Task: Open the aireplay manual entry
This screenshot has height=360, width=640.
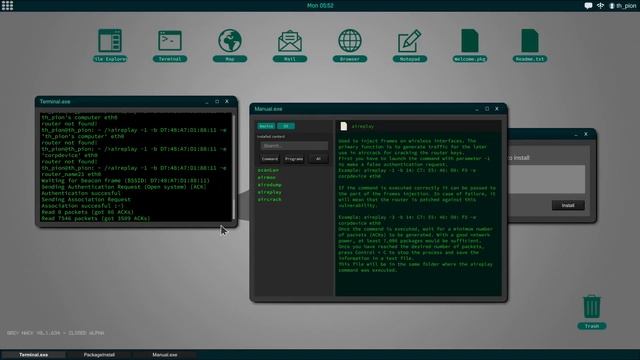Action: click(269, 192)
